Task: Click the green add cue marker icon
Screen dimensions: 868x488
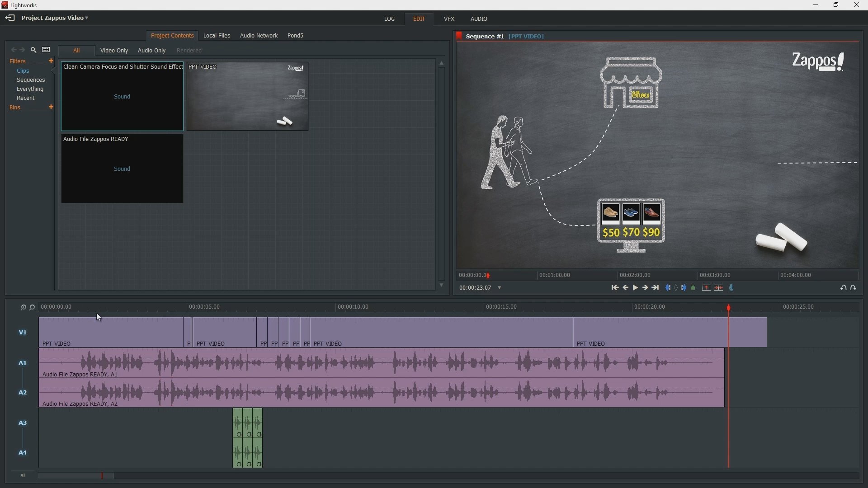Action: point(694,288)
